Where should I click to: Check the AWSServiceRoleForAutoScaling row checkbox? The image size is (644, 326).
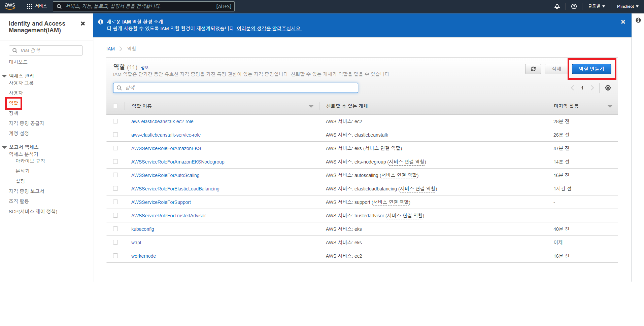(115, 175)
